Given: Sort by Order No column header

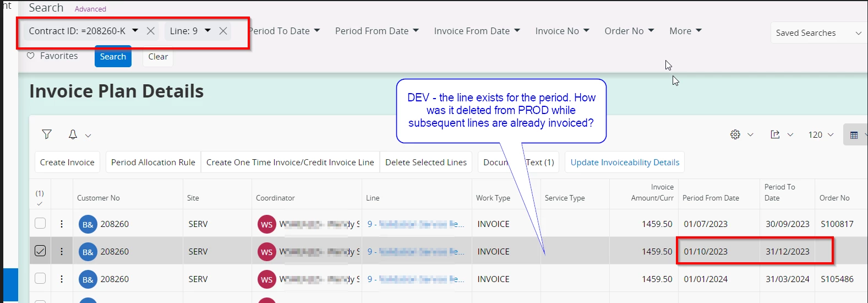Looking at the screenshot, I should tap(834, 198).
